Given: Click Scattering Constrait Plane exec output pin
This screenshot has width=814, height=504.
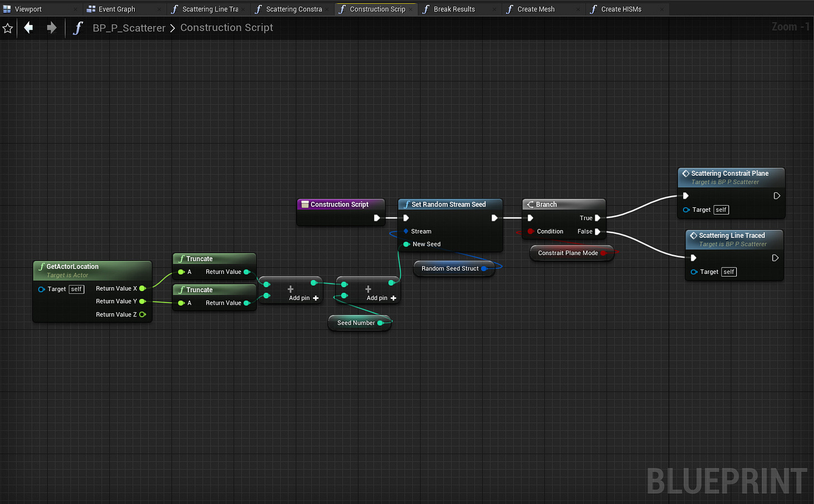Looking at the screenshot, I should point(777,196).
